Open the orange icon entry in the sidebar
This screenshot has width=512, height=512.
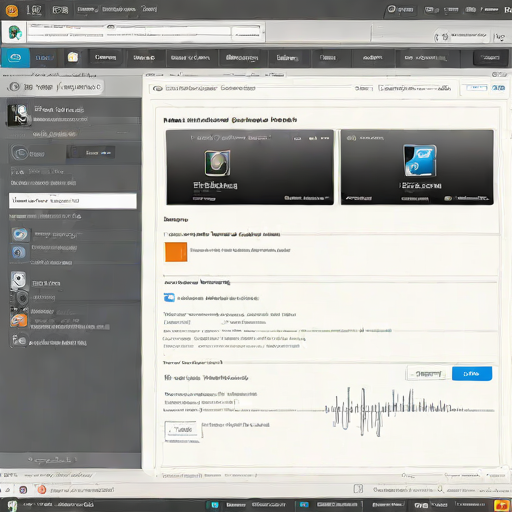[x=19, y=321]
